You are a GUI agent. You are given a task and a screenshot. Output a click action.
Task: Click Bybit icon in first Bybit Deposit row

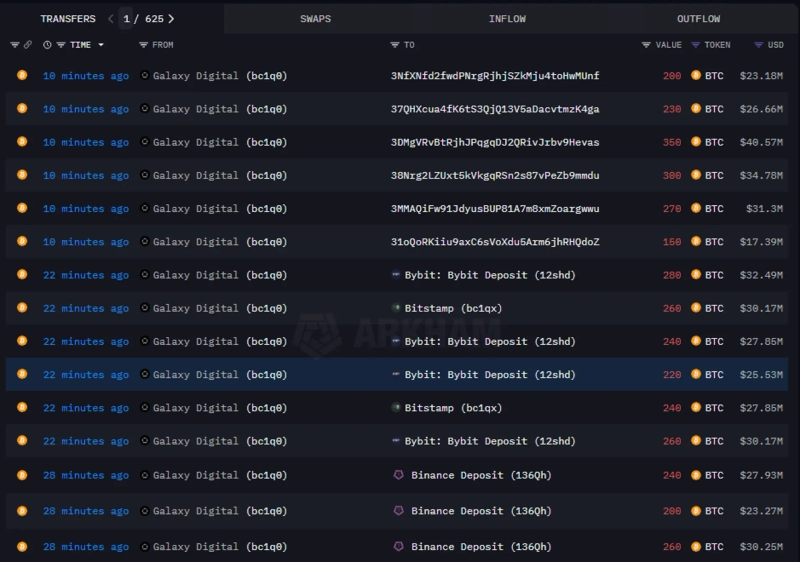click(x=396, y=275)
